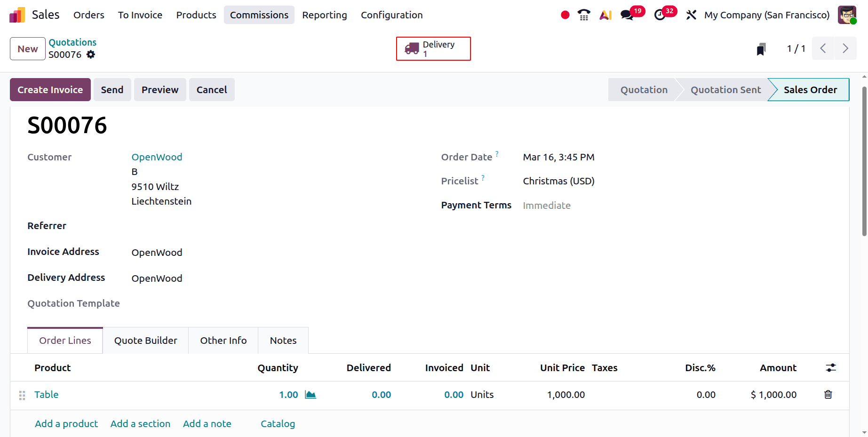Screen dimensions: 868x437
Task: Open conversations with 19 unread messages
Action: click(632, 14)
